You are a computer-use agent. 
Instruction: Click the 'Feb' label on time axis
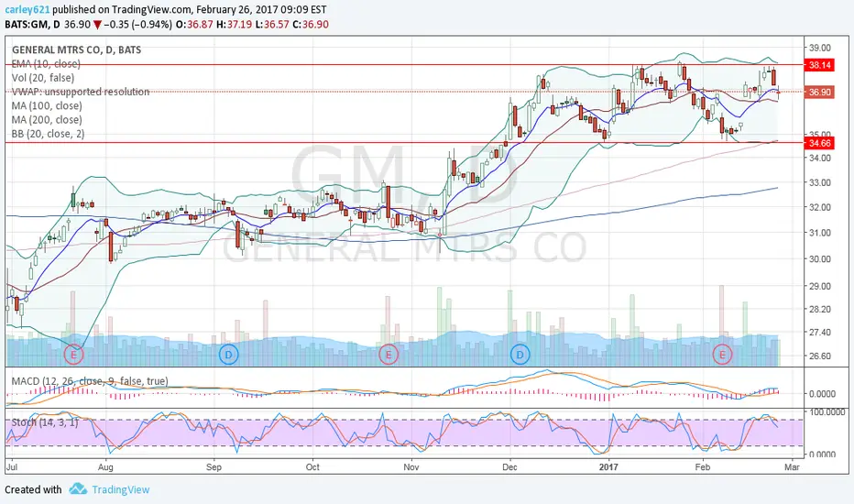point(703,467)
